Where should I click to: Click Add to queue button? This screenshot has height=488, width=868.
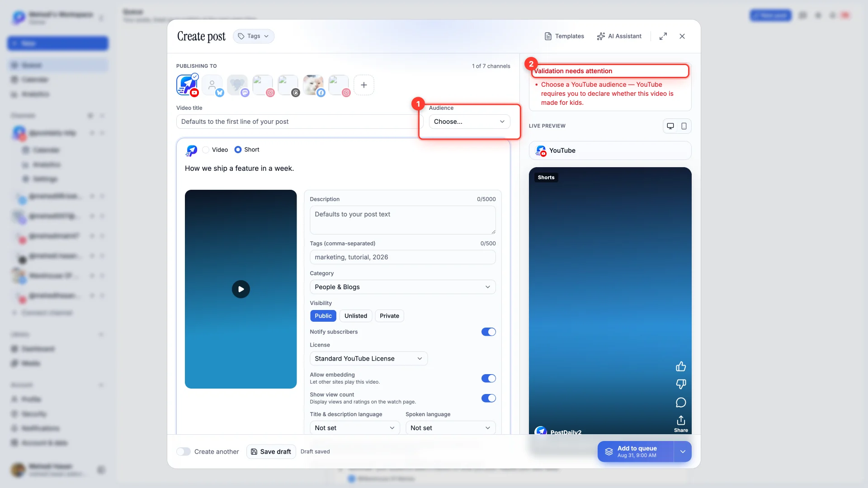click(636, 452)
